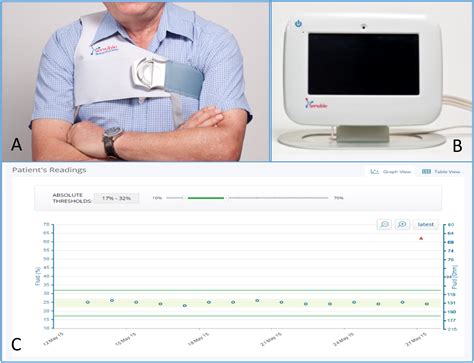Click the lower 17% green threshold line
The image size is (474, 363).
(247, 316)
